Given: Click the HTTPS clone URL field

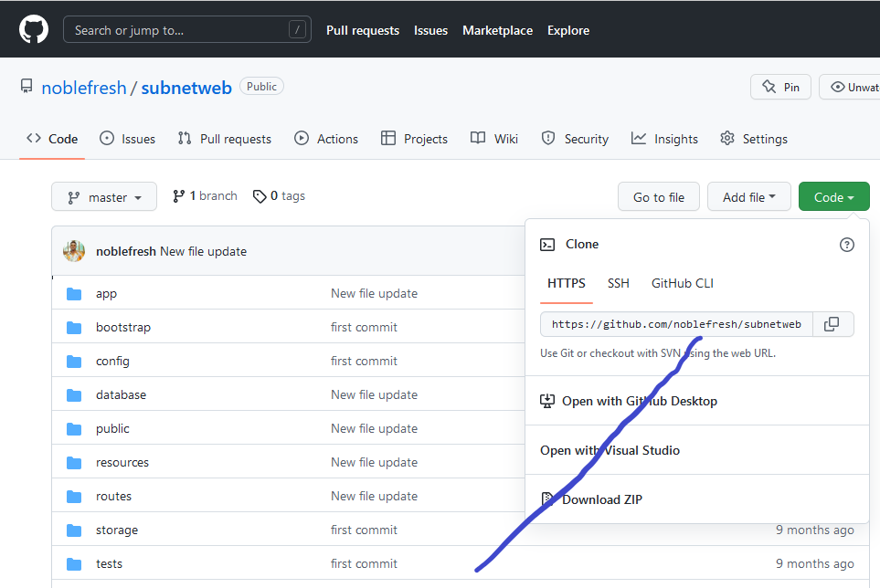Looking at the screenshot, I should tap(676, 324).
